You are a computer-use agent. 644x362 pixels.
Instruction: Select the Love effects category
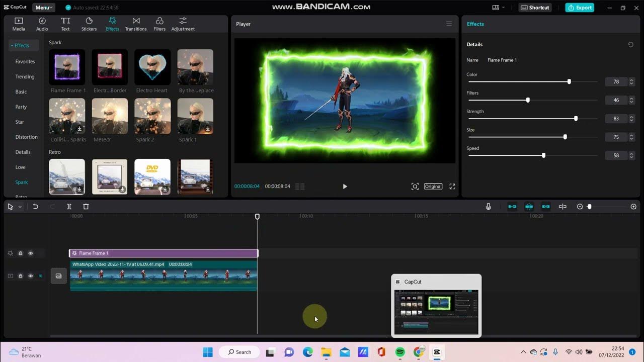[x=21, y=167]
